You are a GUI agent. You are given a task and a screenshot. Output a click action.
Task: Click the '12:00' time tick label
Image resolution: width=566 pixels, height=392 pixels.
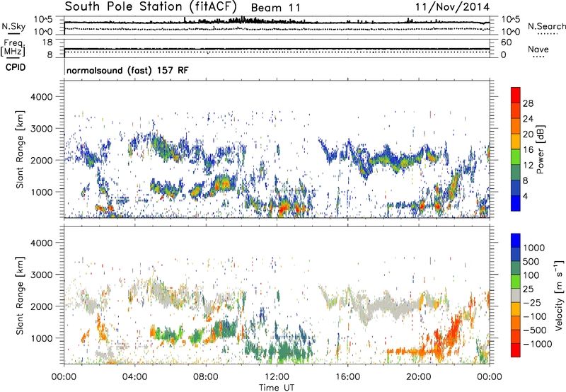coord(277,377)
